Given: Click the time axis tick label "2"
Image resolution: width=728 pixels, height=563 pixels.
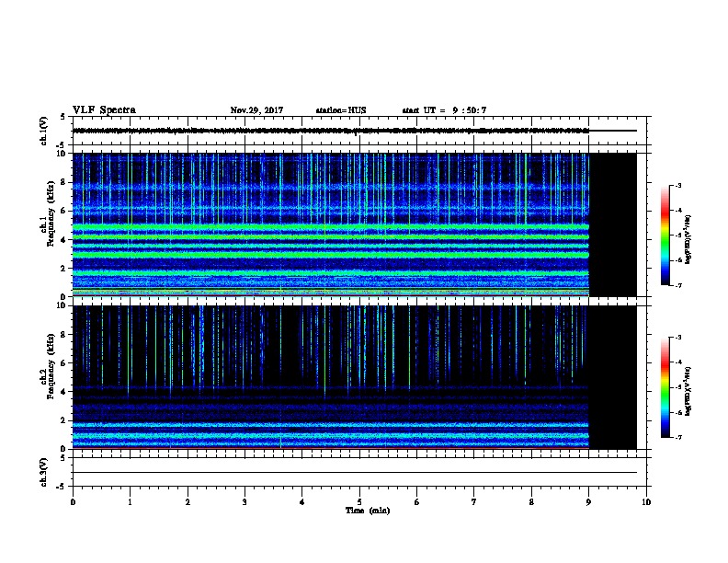Looking at the screenshot, I should pos(188,501).
